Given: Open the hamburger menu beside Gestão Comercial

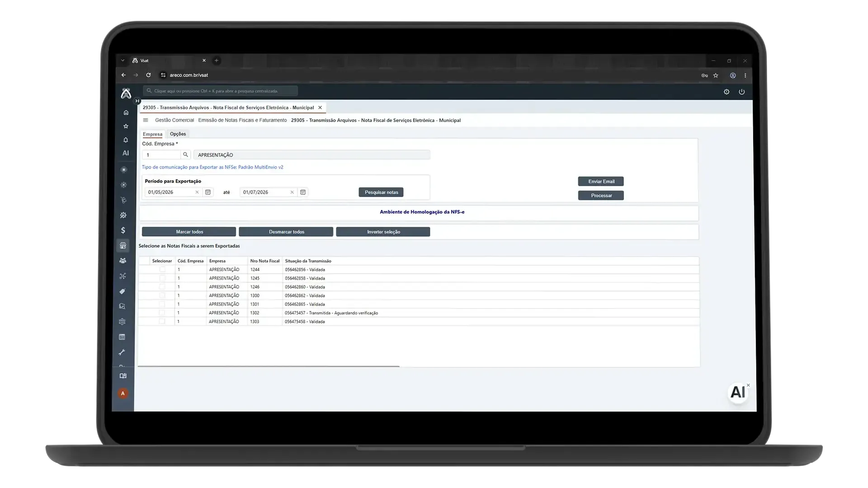Looking at the screenshot, I should (x=146, y=120).
